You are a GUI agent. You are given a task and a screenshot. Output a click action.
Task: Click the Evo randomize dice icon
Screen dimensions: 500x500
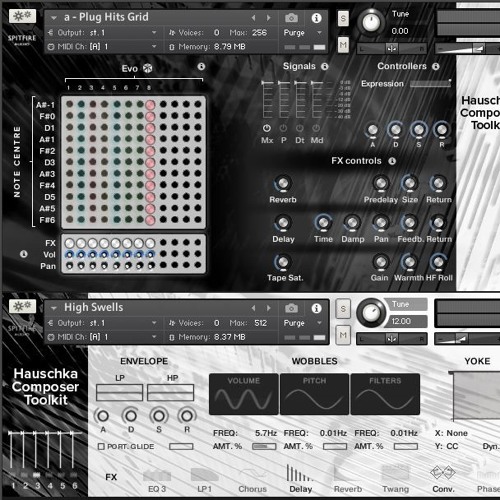click(147, 68)
